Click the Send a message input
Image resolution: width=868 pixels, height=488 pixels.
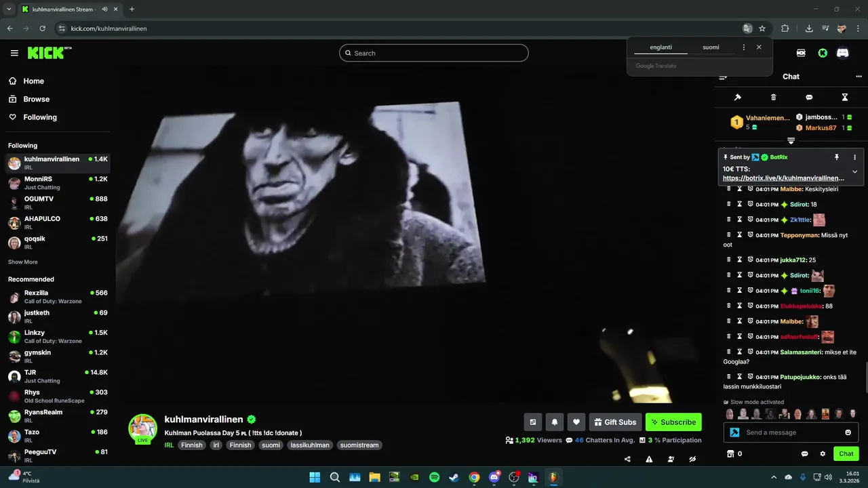(x=791, y=432)
